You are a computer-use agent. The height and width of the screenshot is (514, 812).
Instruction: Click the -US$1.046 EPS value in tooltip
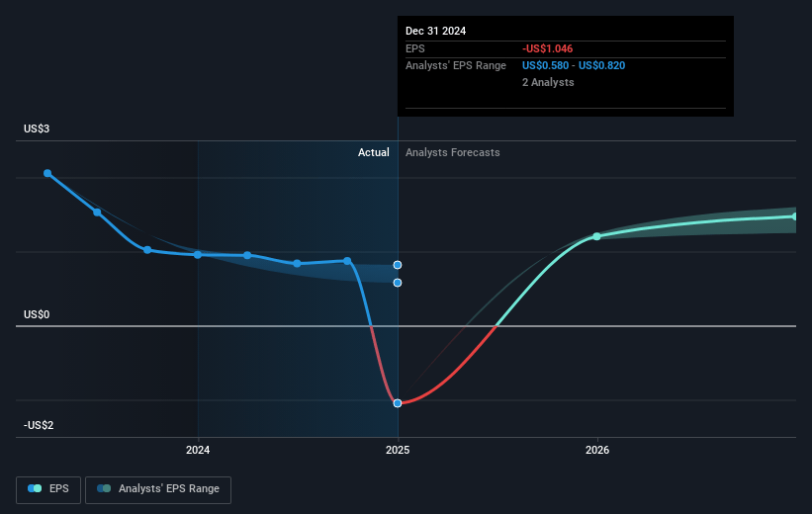coord(547,48)
